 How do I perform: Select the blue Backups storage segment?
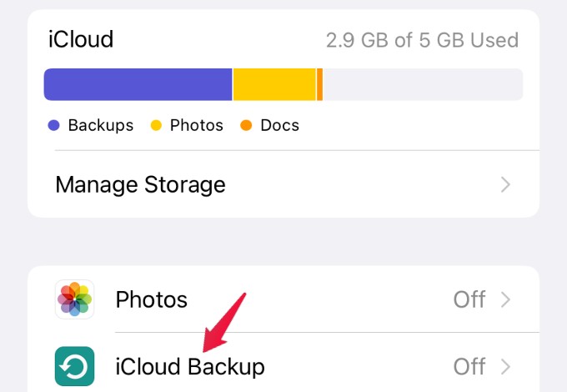tap(138, 84)
